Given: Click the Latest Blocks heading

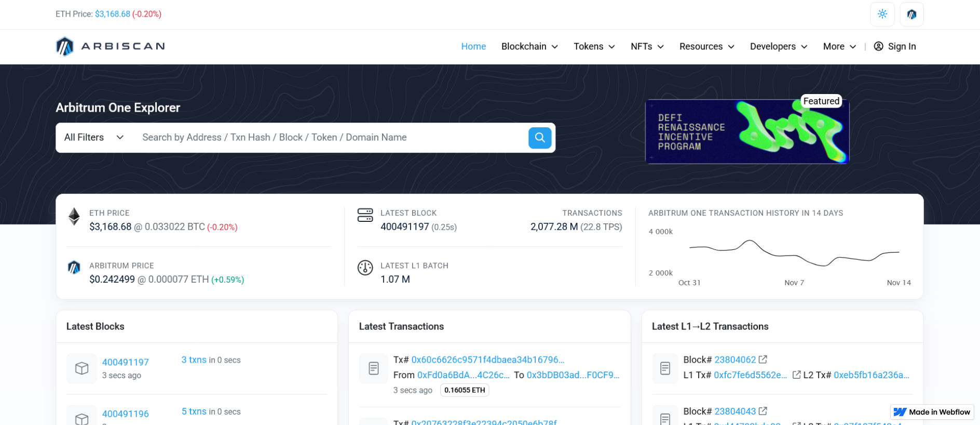Looking at the screenshot, I should click(x=96, y=326).
